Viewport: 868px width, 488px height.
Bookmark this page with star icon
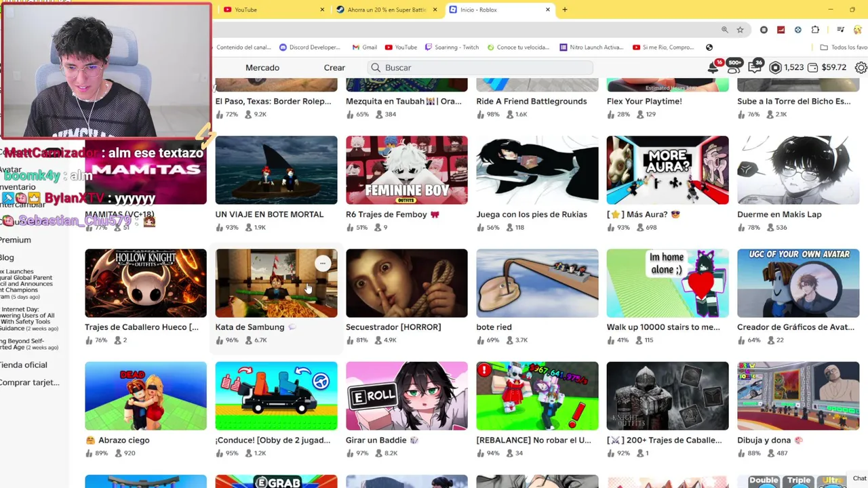(740, 30)
